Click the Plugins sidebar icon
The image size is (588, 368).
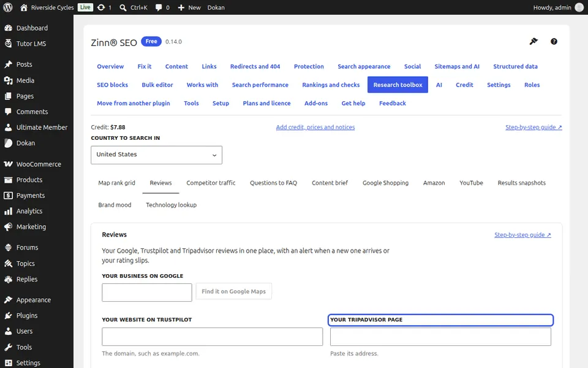pyautogui.click(x=8, y=315)
